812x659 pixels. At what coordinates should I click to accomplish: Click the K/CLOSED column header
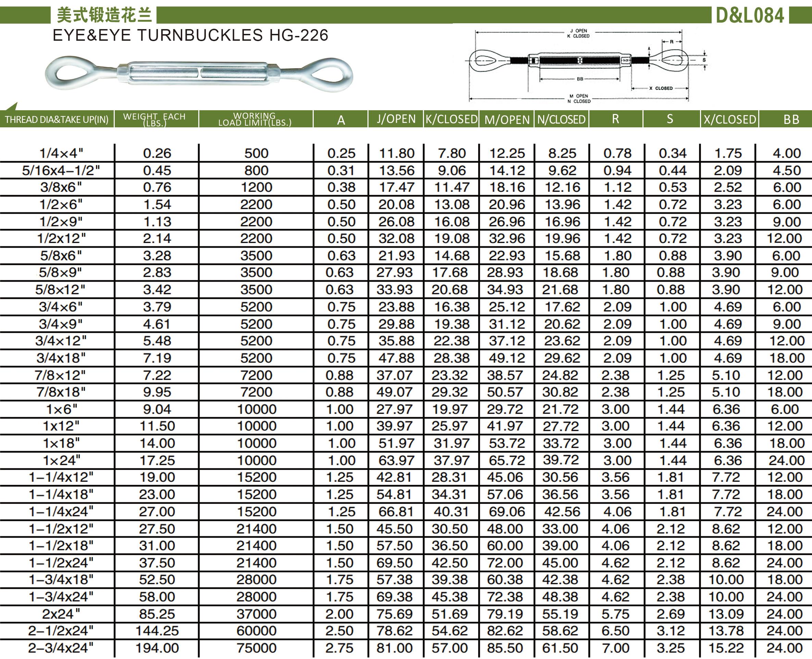pyautogui.click(x=451, y=119)
